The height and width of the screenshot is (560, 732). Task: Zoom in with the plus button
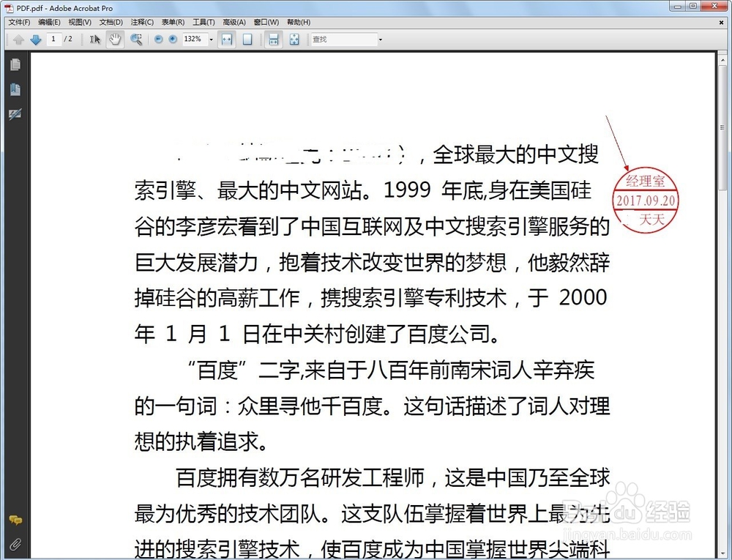pos(173,40)
